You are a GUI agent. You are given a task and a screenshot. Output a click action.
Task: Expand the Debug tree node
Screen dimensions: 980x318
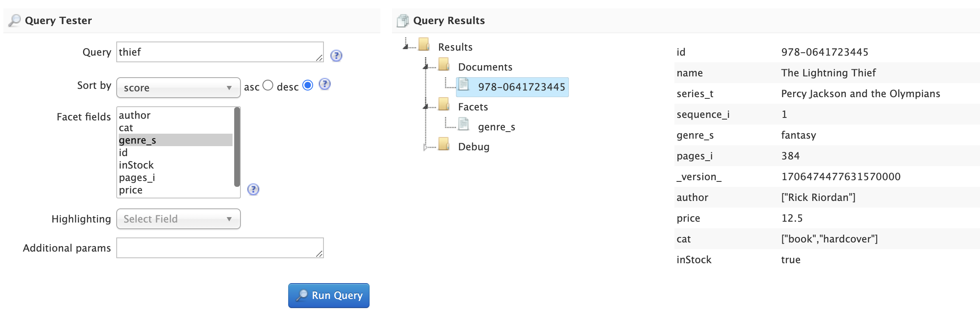(425, 147)
